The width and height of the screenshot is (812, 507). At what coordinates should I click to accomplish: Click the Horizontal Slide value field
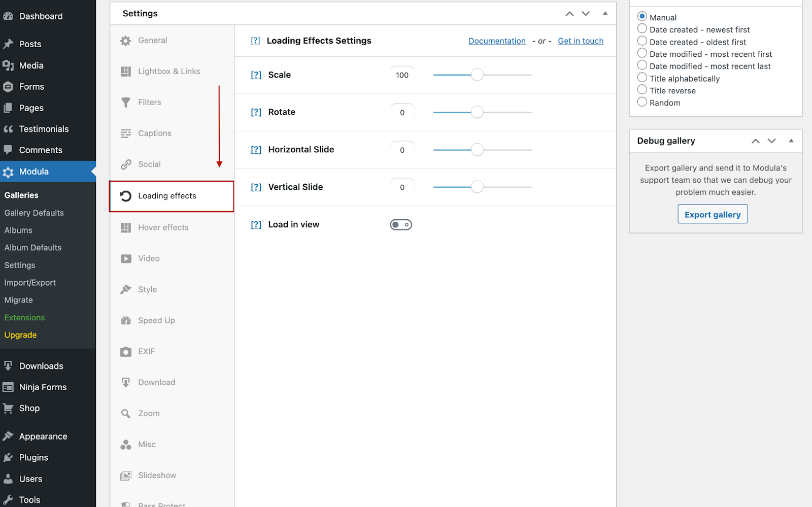pos(402,150)
